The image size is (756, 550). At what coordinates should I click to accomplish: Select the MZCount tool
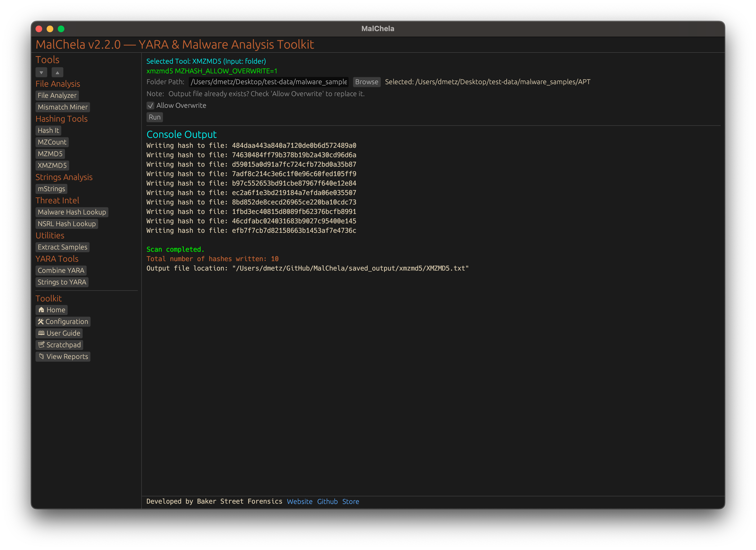(x=52, y=142)
